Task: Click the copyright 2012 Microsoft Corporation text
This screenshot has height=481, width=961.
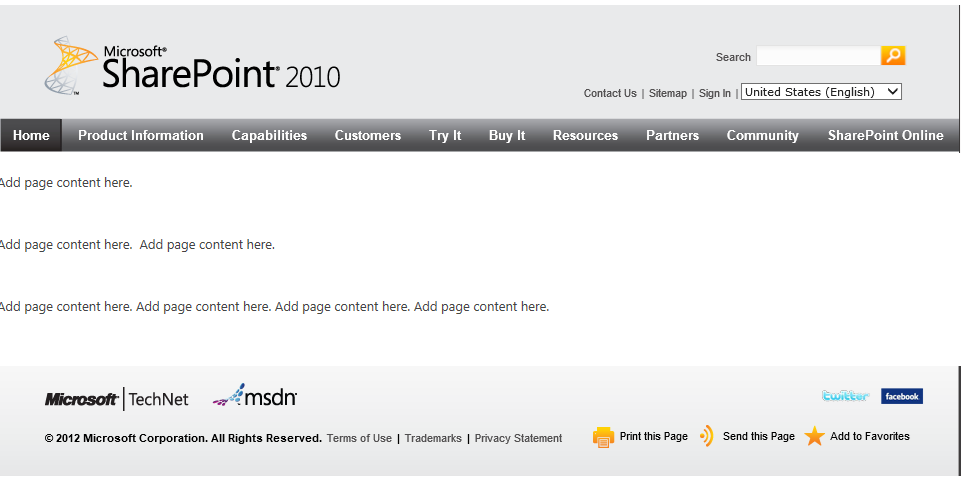Action: tap(183, 438)
